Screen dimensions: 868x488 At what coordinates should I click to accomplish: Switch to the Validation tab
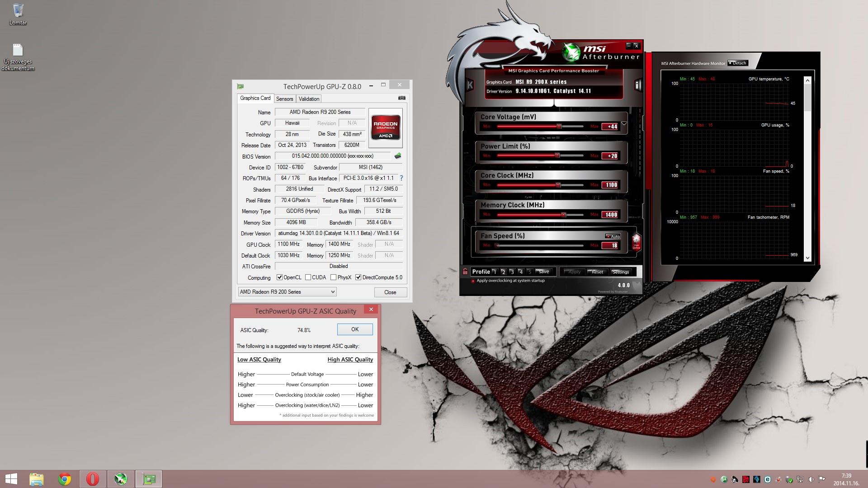coord(309,99)
